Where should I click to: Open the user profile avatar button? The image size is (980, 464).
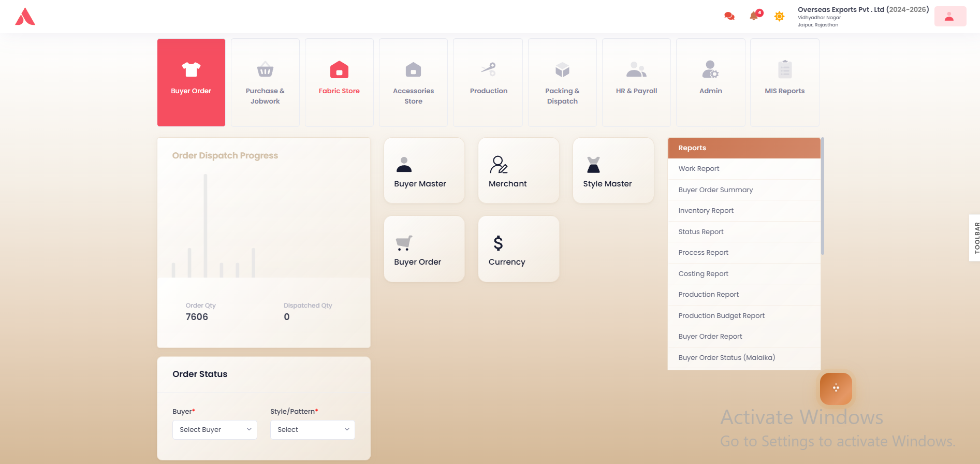[x=950, y=17]
